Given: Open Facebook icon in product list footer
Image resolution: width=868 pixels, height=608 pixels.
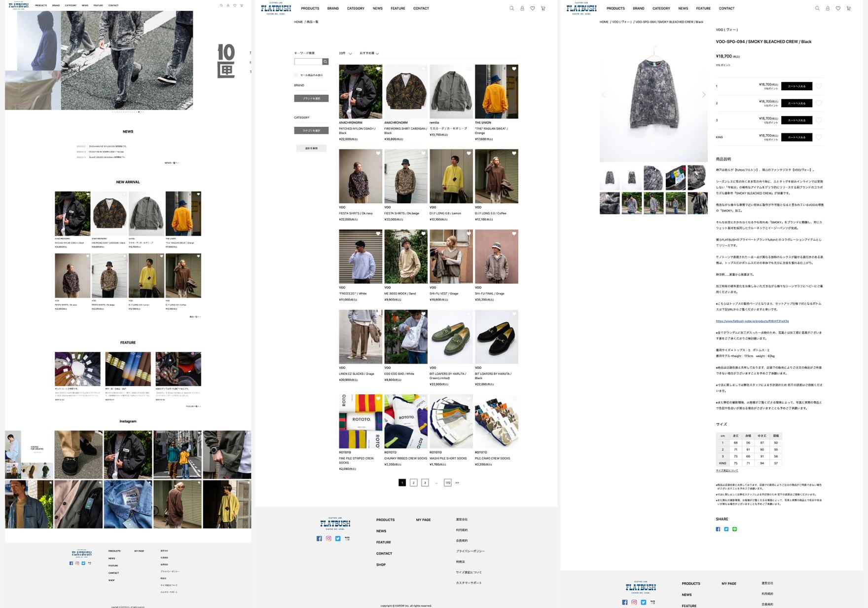Looking at the screenshot, I should pos(319,538).
